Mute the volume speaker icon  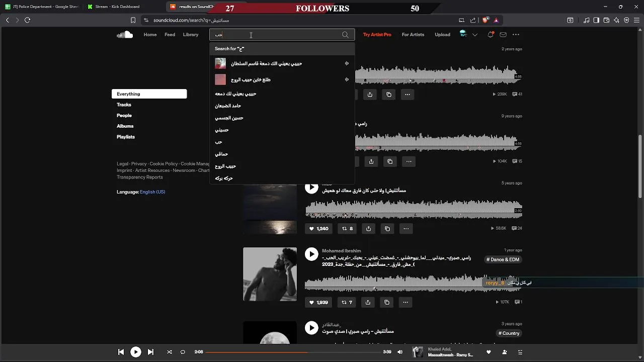click(x=400, y=352)
